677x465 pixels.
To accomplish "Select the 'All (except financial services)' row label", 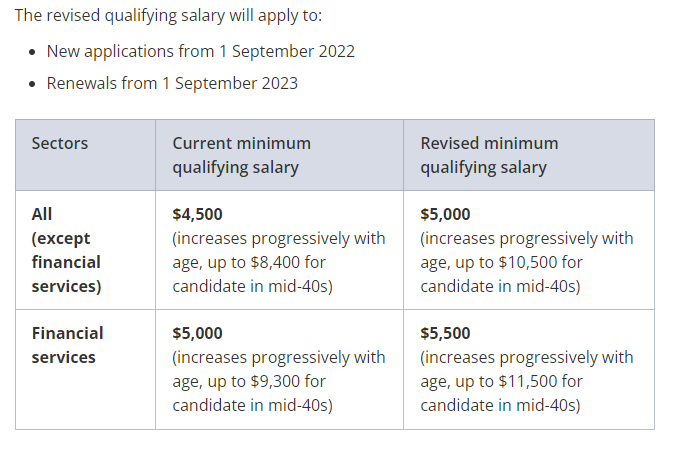I will [x=66, y=250].
